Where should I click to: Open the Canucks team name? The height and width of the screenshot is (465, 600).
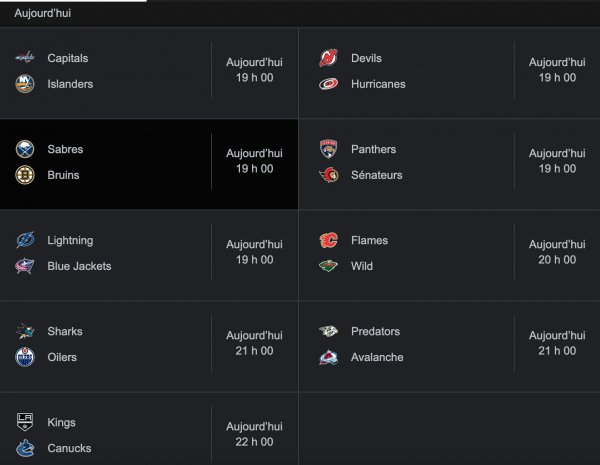pos(70,448)
